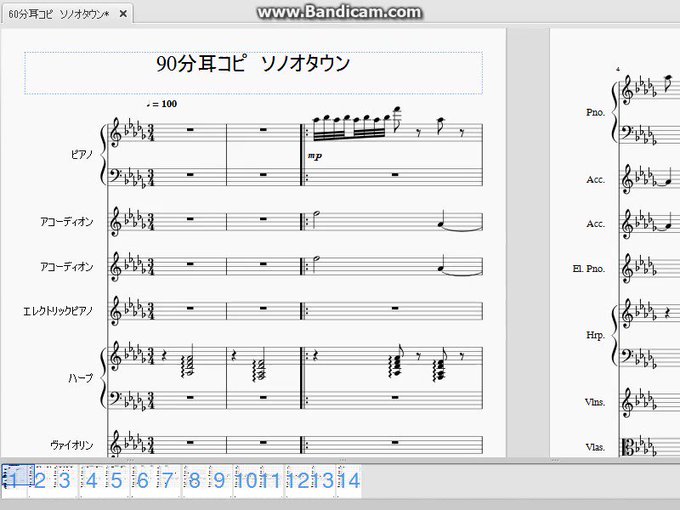Screen dimensions: 680x510
Task: Click the Pno. label on the second page
Action: pyautogui.click(x=595, y=112)
